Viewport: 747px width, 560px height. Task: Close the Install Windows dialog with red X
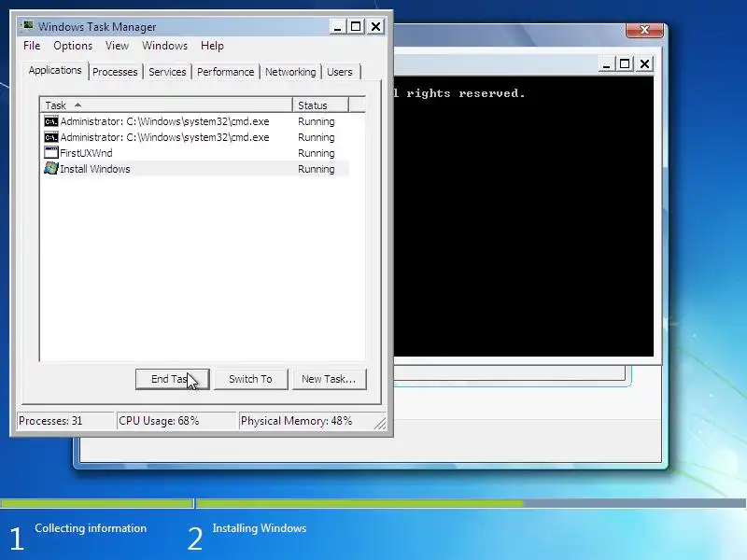click(644, 30)
